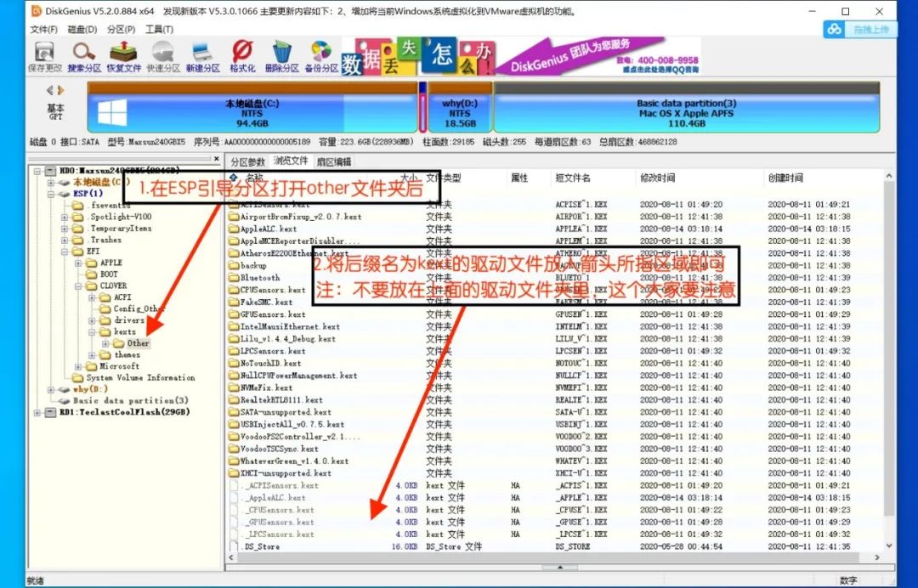Select the NullCPUPowerManagement.kext entry

click(298, 376)
